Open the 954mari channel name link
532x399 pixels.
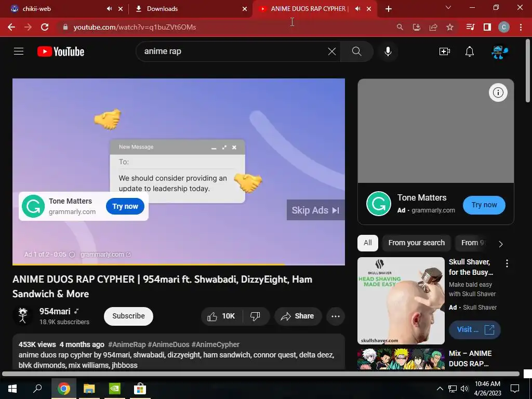[55, 312]
